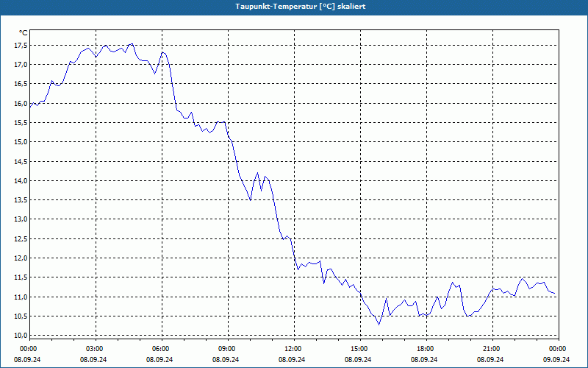This screenshot has height=368, width=588.
Task: Click the 16,0 y-axis label
Action: (21, 103)
